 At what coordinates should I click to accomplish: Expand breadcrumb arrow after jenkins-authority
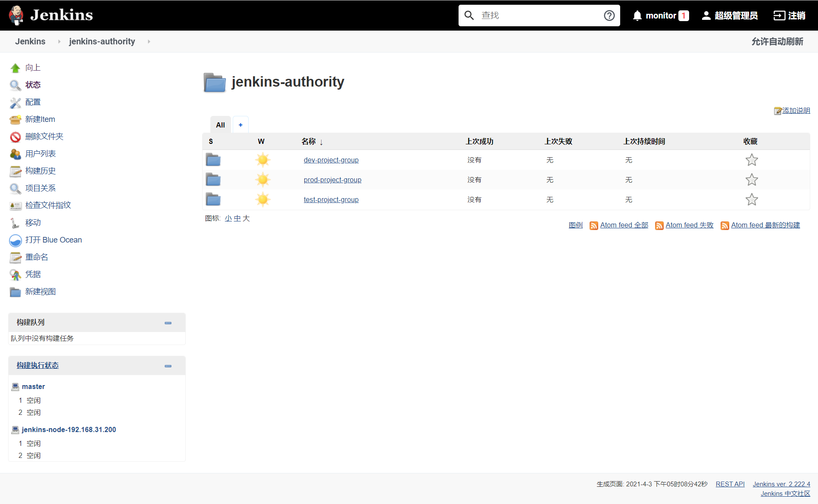click(149, 41)
